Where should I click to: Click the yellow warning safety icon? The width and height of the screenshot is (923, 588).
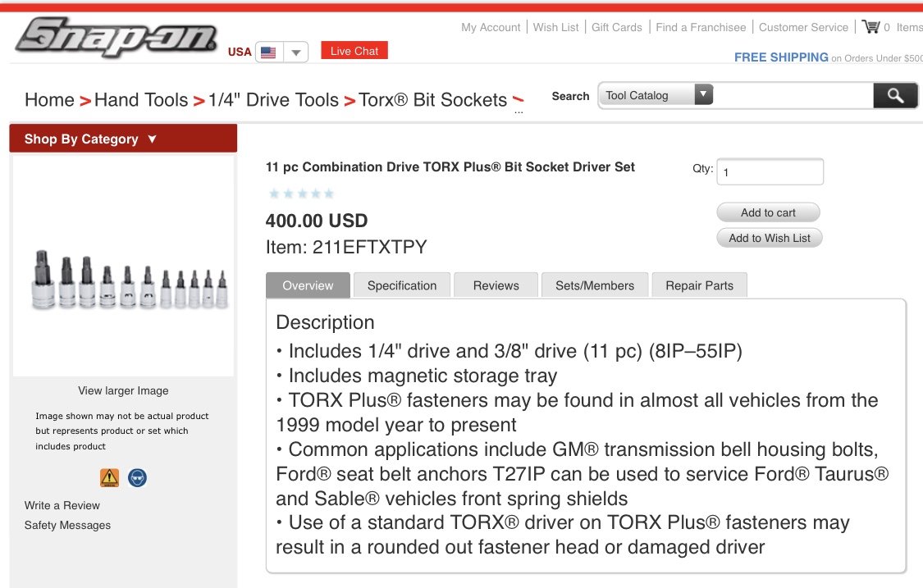(109, 477)
